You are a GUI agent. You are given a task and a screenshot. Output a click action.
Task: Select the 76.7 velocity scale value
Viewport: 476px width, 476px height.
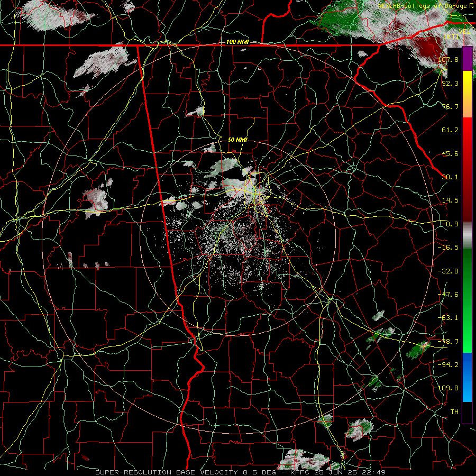pyautogui.click(x=450, y=106)
